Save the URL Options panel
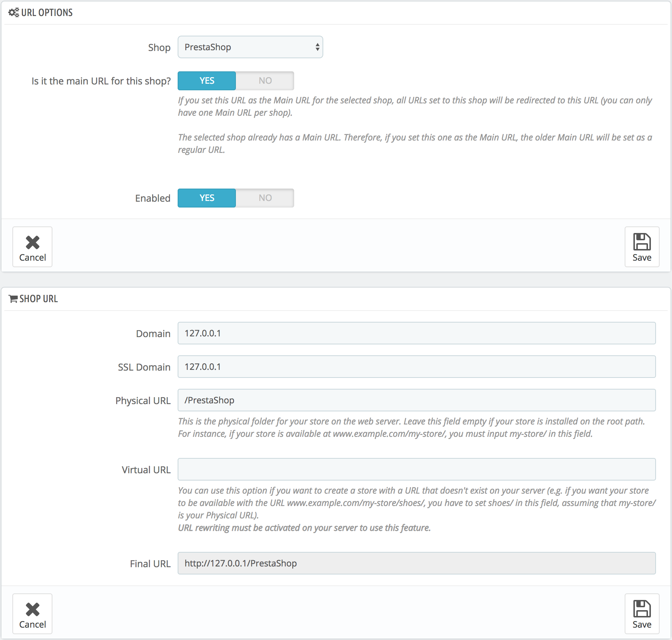The width and height of the screenshot is (672, 640). [x=642, y=247]
